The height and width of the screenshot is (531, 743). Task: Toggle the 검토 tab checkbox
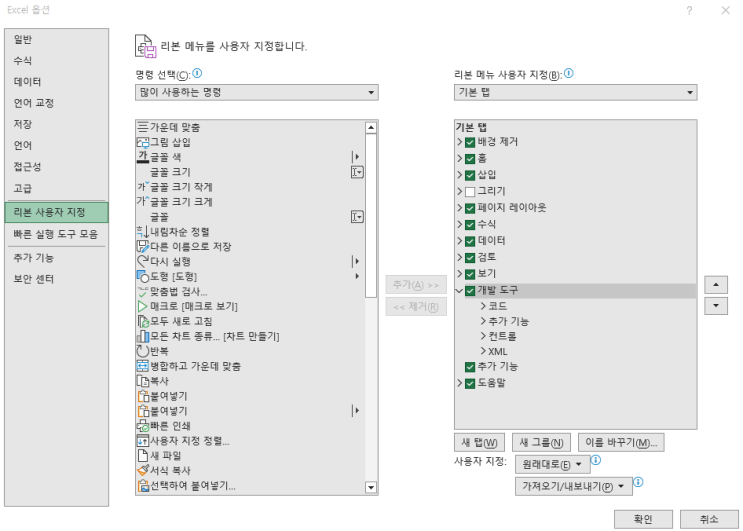pyautogui.click(x=470, y=258)
